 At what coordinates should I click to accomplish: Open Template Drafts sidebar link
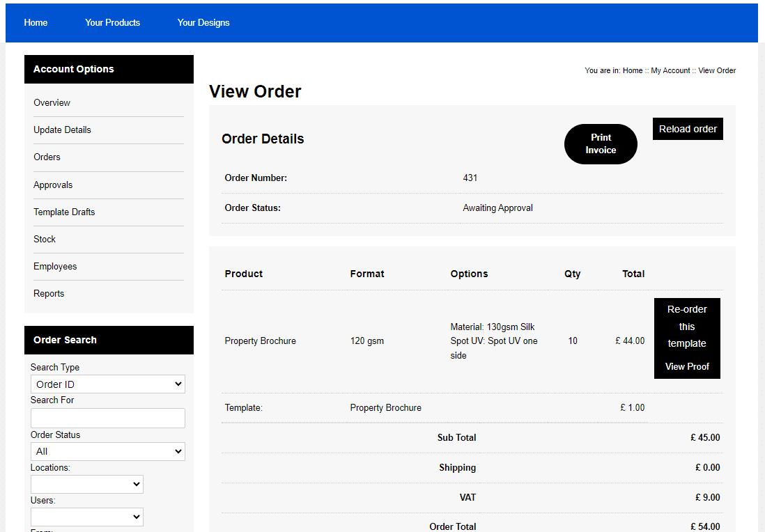[64, 212]
